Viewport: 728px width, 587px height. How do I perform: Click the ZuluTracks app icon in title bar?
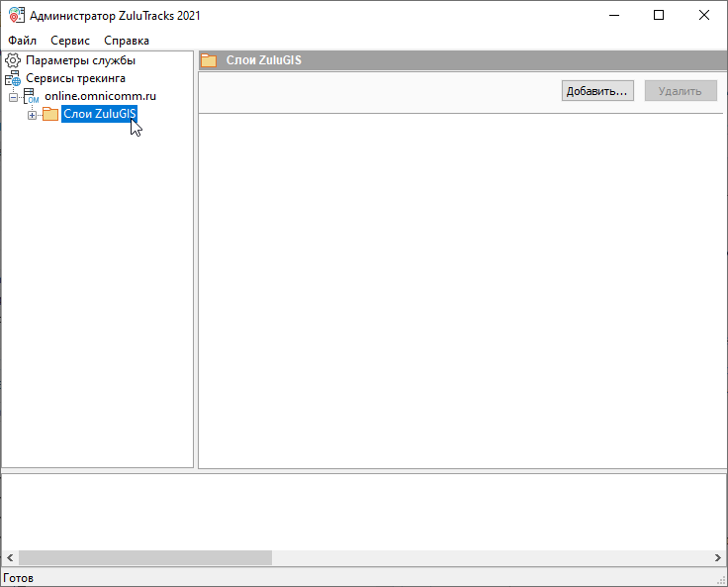click(15, 15)
